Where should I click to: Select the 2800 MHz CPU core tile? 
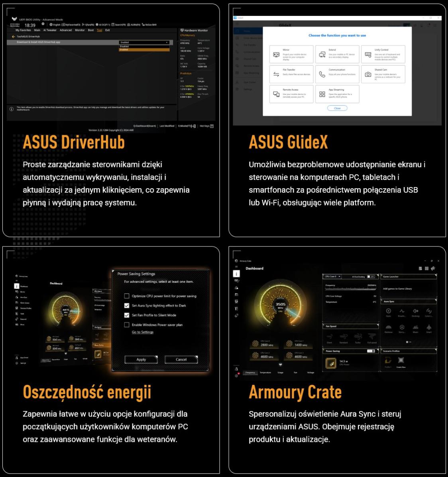pyautogui.click(x=263, y=344)
